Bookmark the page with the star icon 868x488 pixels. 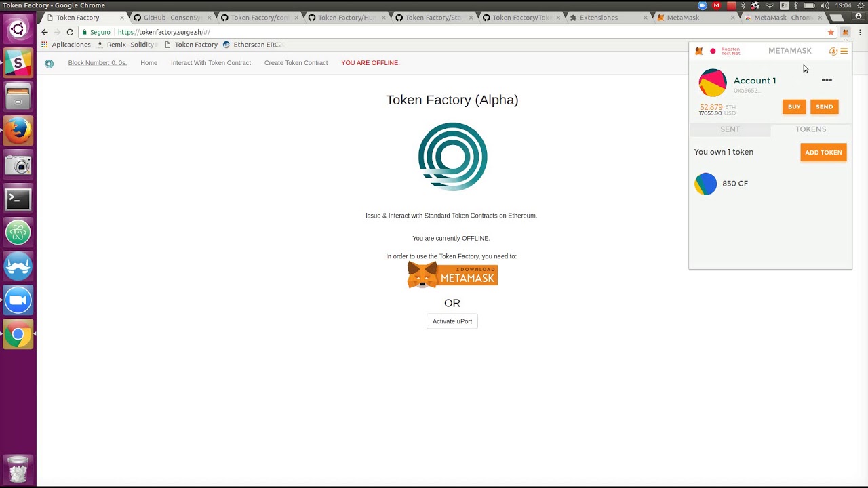click(x=831, y=32)
